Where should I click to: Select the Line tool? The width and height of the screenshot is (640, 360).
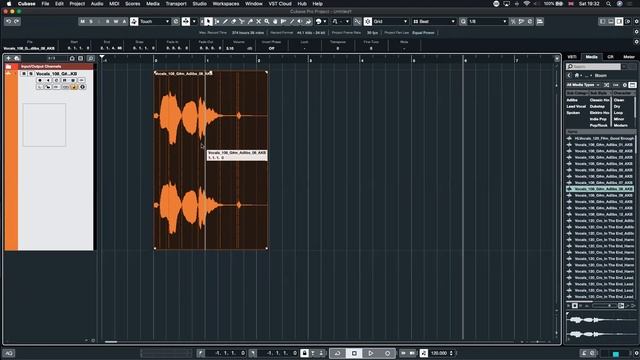[291, 21]
